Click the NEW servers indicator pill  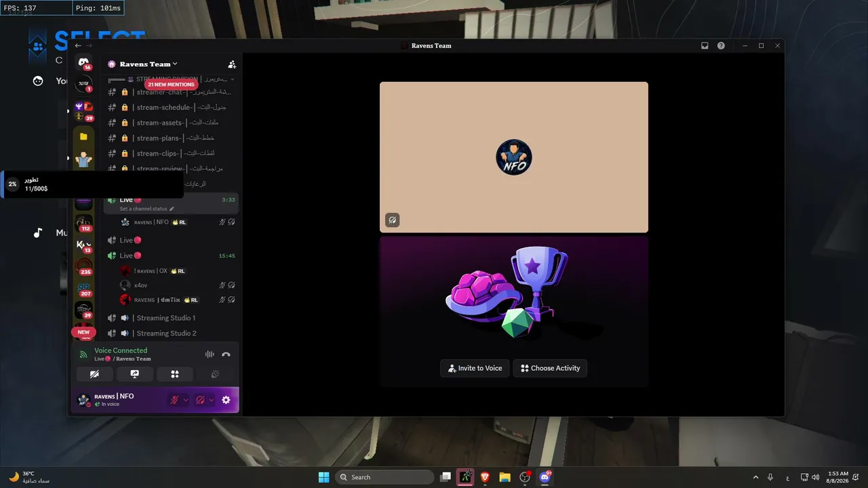(83, 332)
